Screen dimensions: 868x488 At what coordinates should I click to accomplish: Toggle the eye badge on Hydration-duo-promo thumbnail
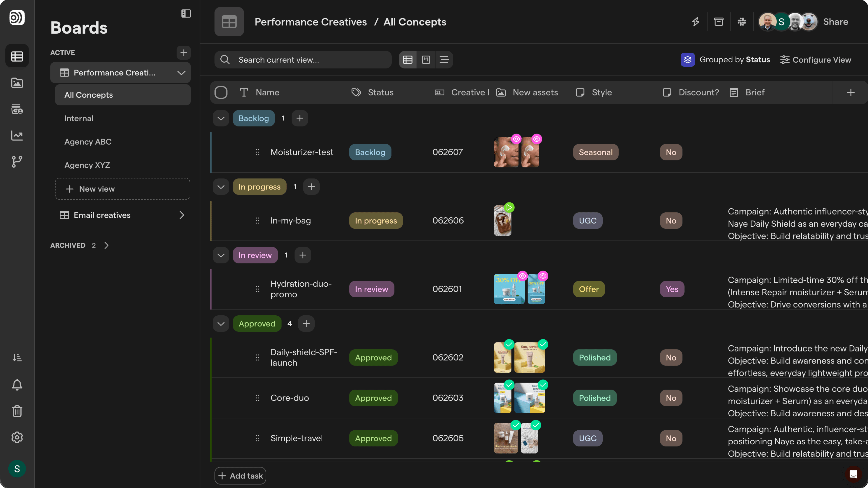click(x=522, y=276)
